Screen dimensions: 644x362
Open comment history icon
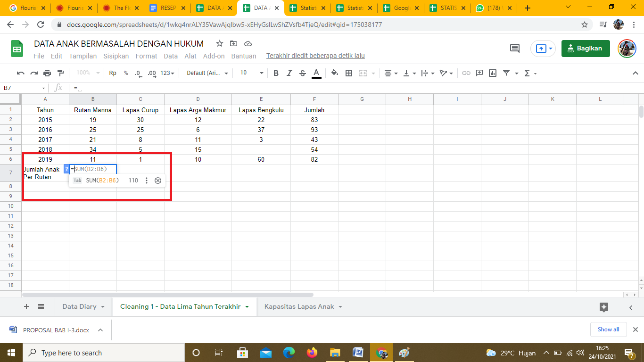[x=515, y=48]
